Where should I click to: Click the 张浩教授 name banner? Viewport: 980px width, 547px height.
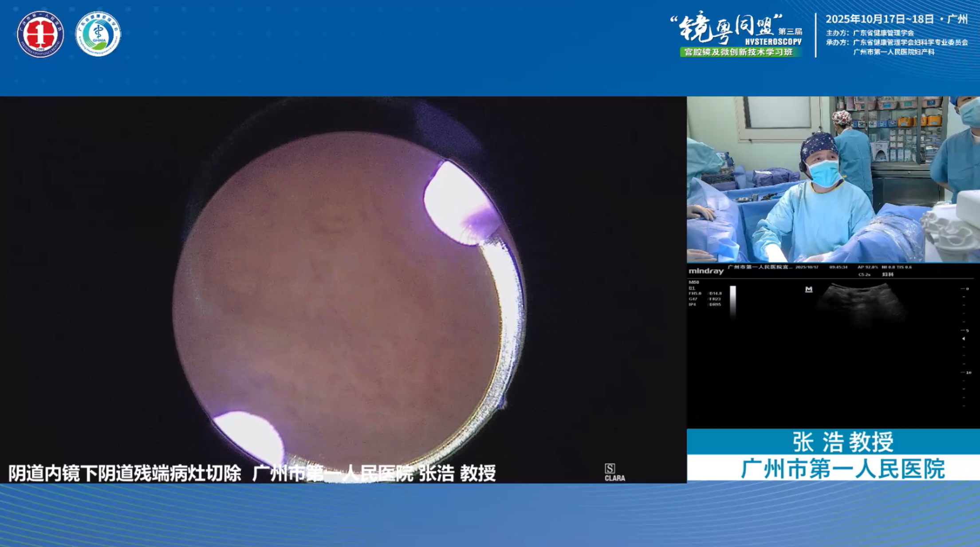[842, 442]
